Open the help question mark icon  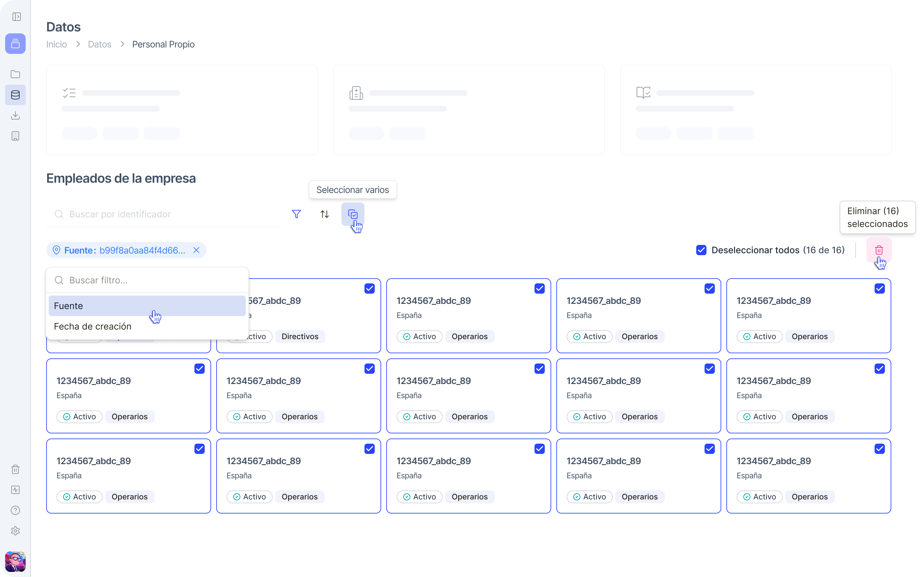click(x=15, y=510)
